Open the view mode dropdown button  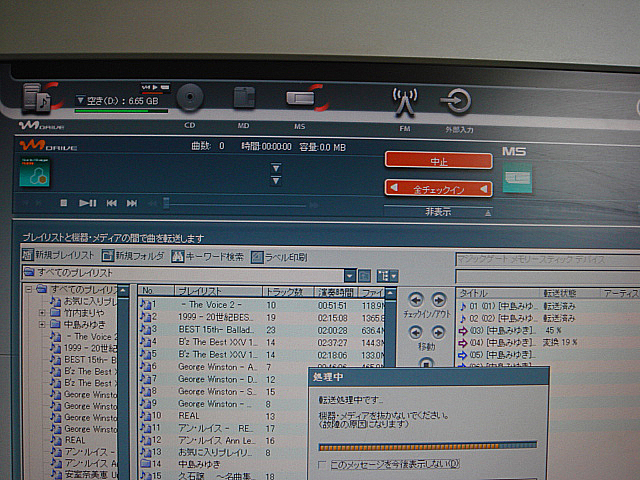pos(387,276)
